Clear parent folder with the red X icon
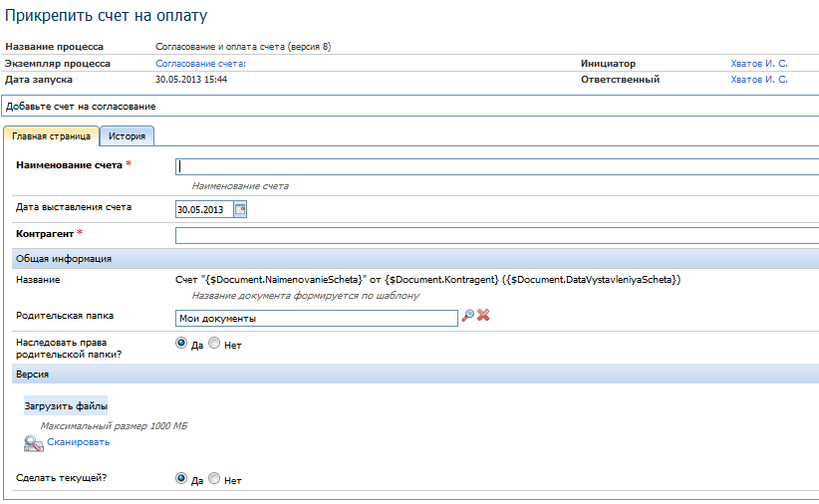Viewport: 819px width, 504px height. (483, 316)
